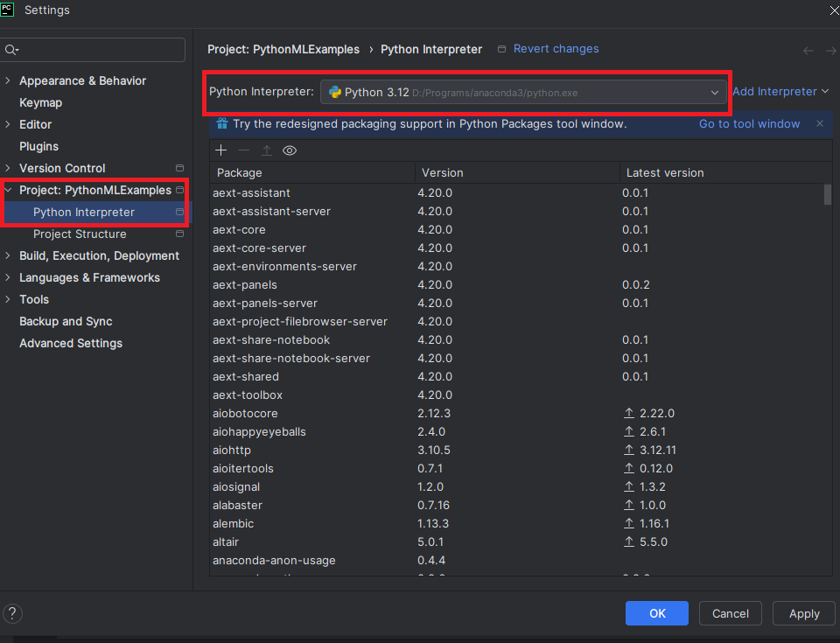Click the help question mark icon
Screen dimensions: 840x643
tap(13, 613)
